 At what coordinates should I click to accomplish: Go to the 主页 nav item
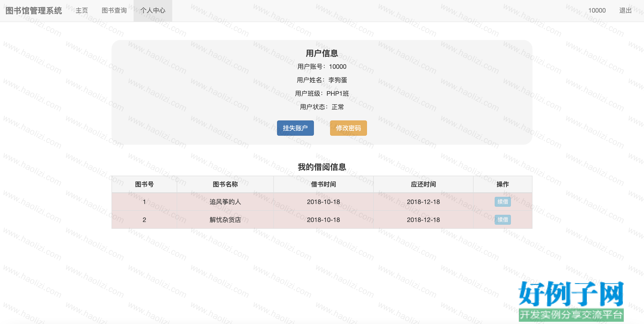coord(82,11)
